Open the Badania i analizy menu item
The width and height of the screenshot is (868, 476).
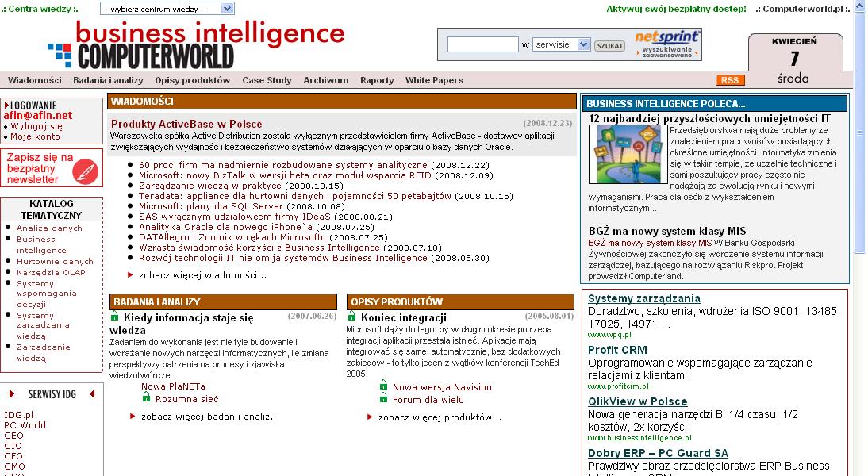(x=108, y=80)
